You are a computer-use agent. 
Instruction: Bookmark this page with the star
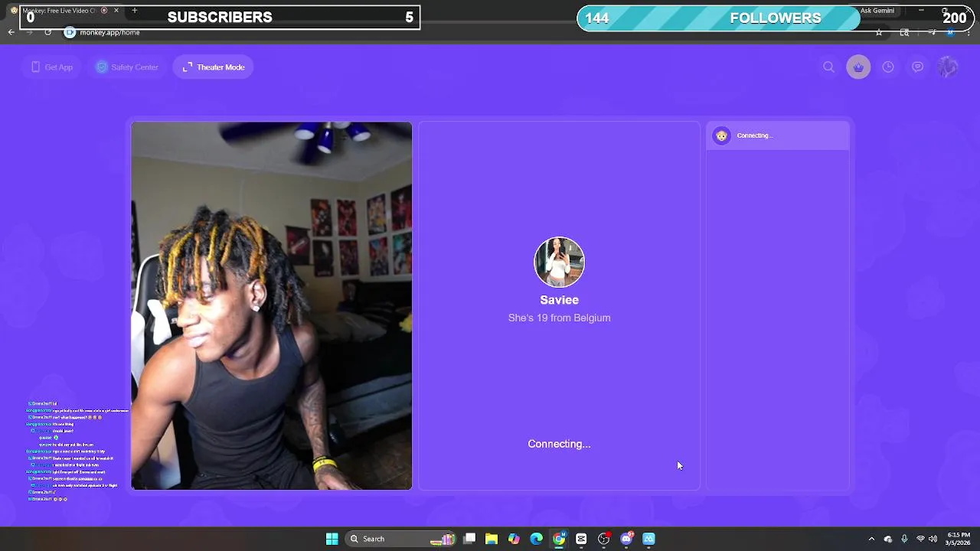879,32
